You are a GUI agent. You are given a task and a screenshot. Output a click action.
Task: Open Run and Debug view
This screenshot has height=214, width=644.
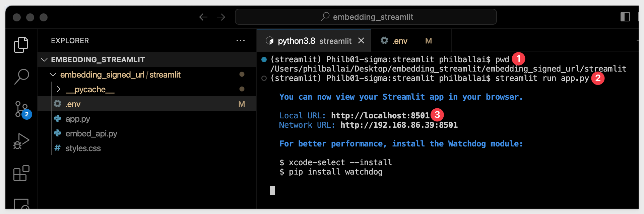(21, 141)
